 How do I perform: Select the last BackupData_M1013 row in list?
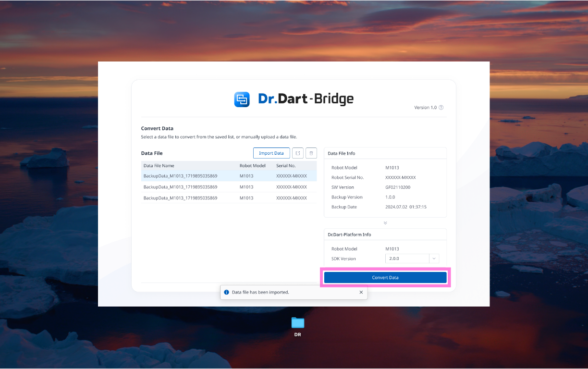pyautogui.click(x=181, y=198)
